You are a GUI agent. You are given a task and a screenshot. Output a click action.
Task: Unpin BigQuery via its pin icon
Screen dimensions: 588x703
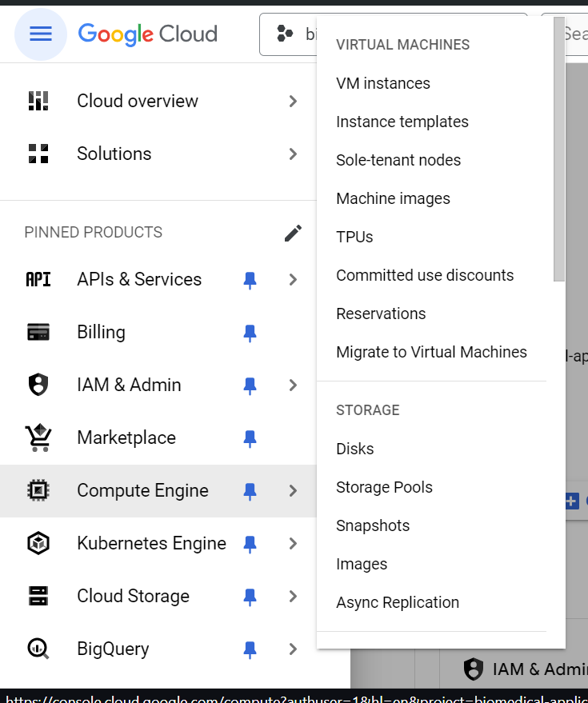(250, 650)
